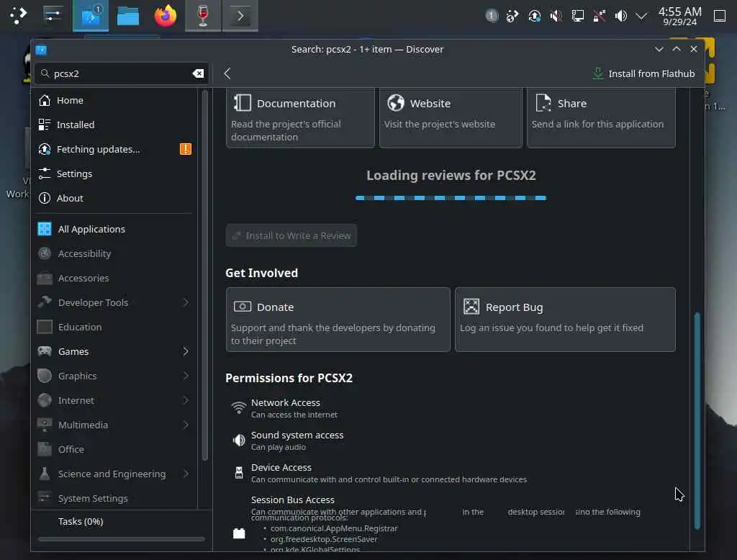The image size is (737, 560).
Task: Click the KDE Connect tray icon
Action: (512, 16)
